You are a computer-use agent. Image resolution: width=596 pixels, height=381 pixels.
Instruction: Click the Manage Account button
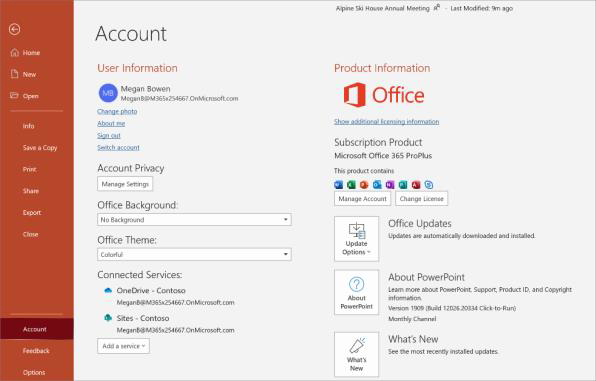tap(362, 199)
